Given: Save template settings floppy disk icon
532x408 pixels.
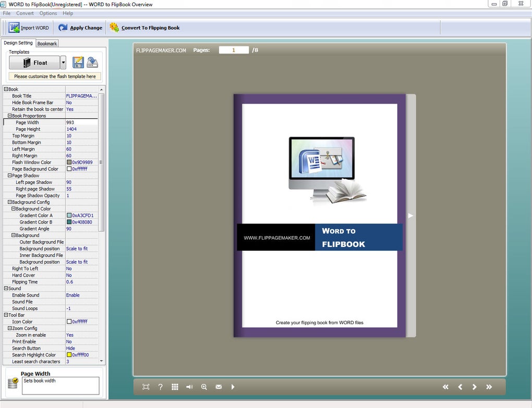Looking at the screenshot, I should tap(78, 63).
